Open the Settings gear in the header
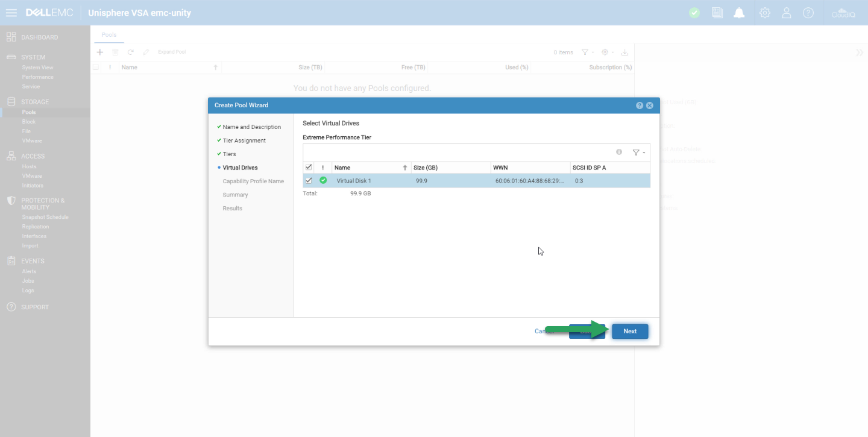 coord(765,13)
